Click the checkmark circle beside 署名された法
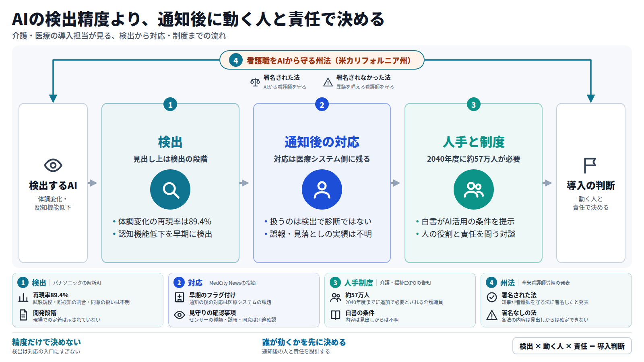The width and height of the screenshot is (644, 362). point(492,297)
